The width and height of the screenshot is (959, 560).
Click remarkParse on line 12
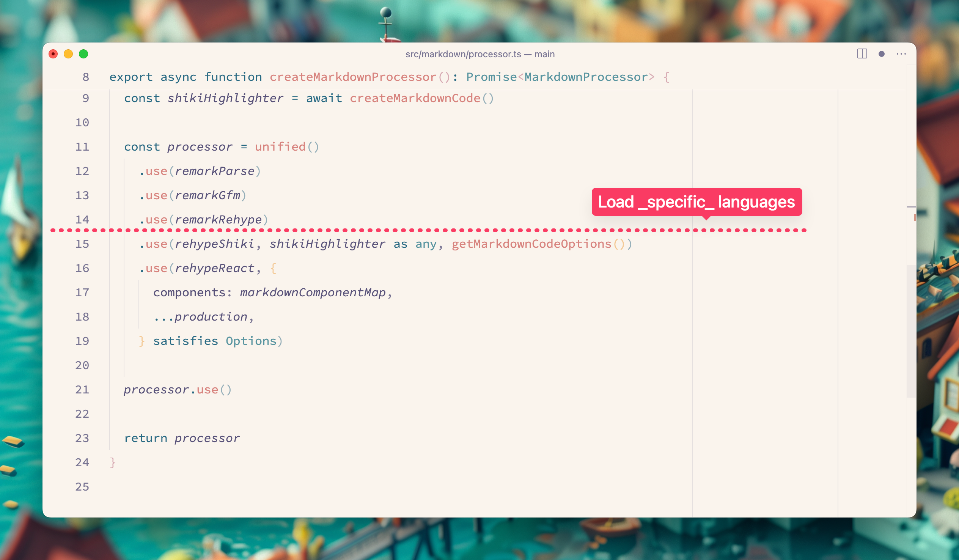point(215,171)
